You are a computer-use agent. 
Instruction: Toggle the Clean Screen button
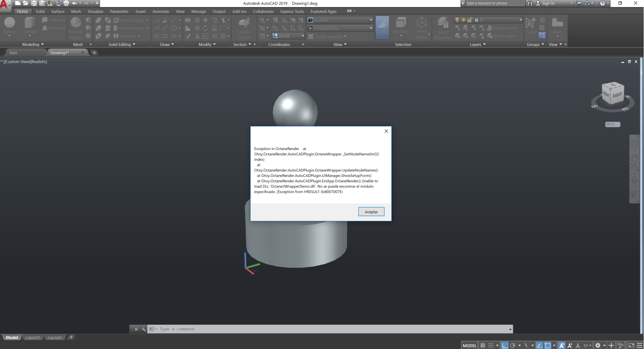[x=632, y=345]
